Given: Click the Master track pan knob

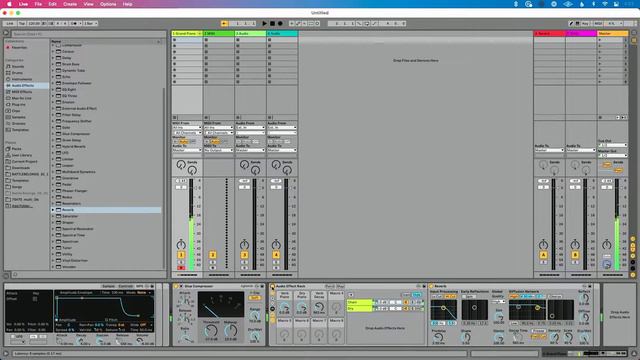Looking at the screenshot, I should (x=607, y=244).
